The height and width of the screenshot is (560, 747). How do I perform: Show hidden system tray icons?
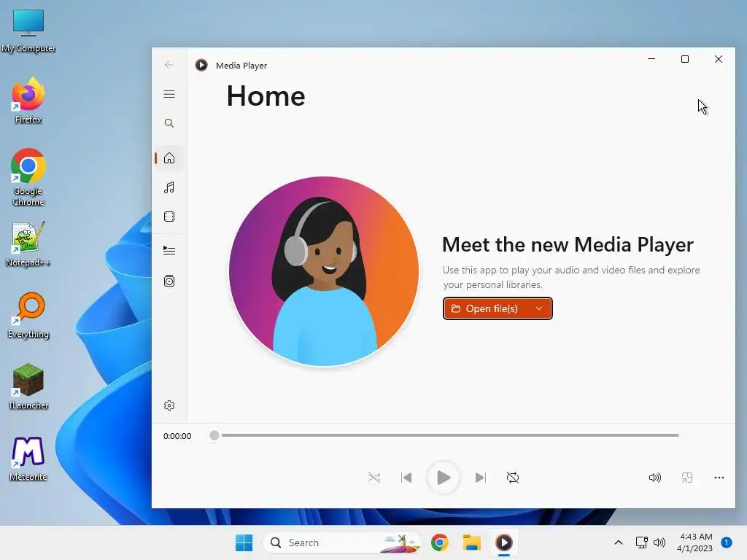click(x=619, y=542)
